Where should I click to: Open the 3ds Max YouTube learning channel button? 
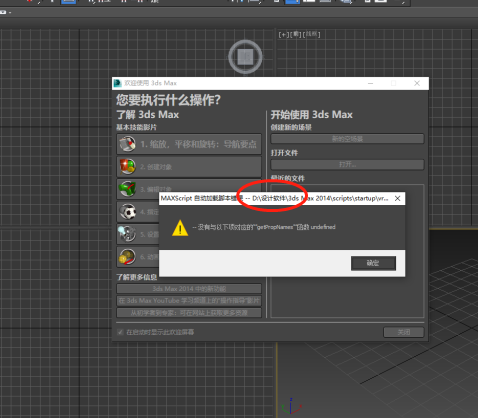pos(189,301)
